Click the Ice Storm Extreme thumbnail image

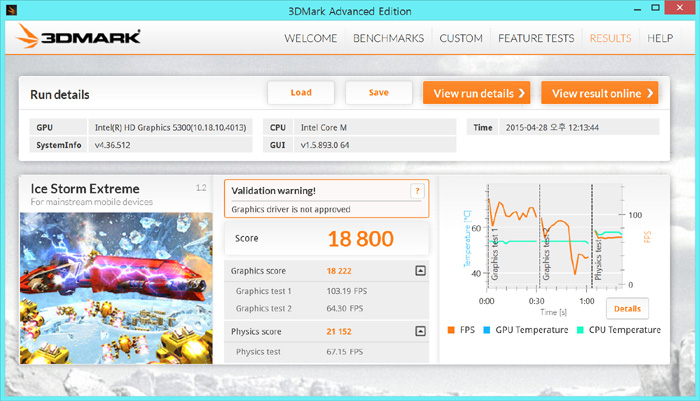click(x=116, y=288)
